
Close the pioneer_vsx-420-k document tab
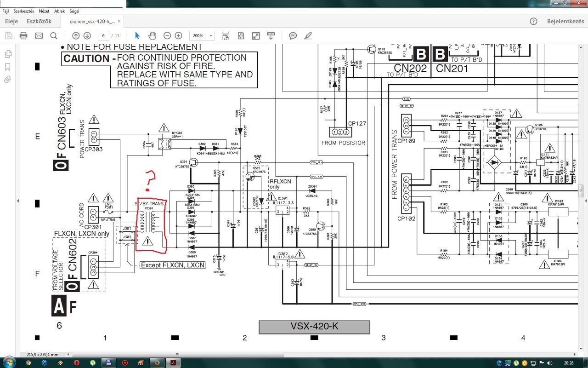point(119,21)
